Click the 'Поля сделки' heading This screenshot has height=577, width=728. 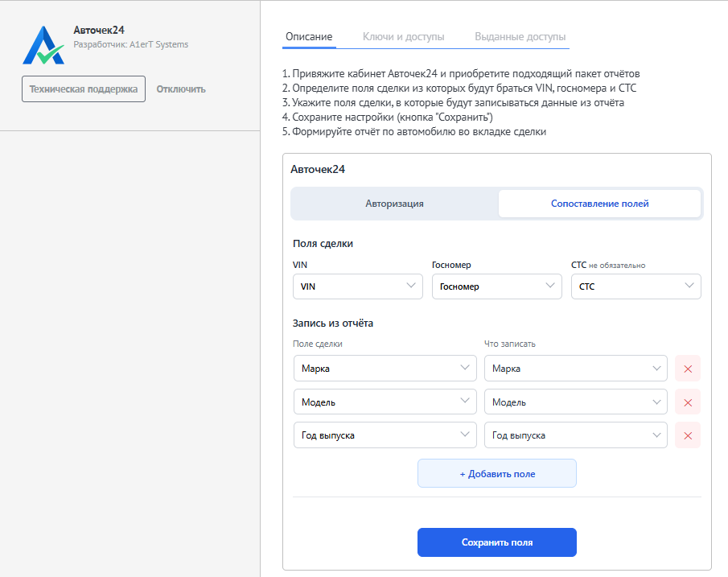tap(323, 244)
